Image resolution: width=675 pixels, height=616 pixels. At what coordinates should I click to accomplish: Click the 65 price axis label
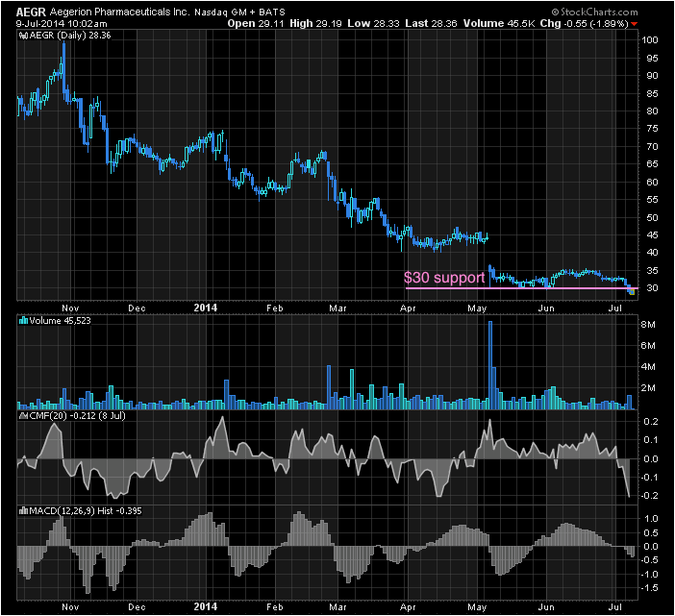click(x=652, y=164)
